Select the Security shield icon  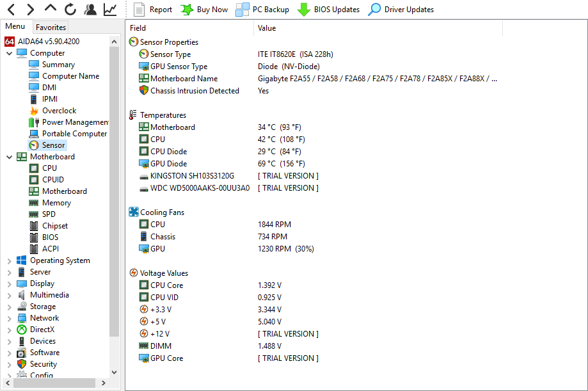pos(21,364)
